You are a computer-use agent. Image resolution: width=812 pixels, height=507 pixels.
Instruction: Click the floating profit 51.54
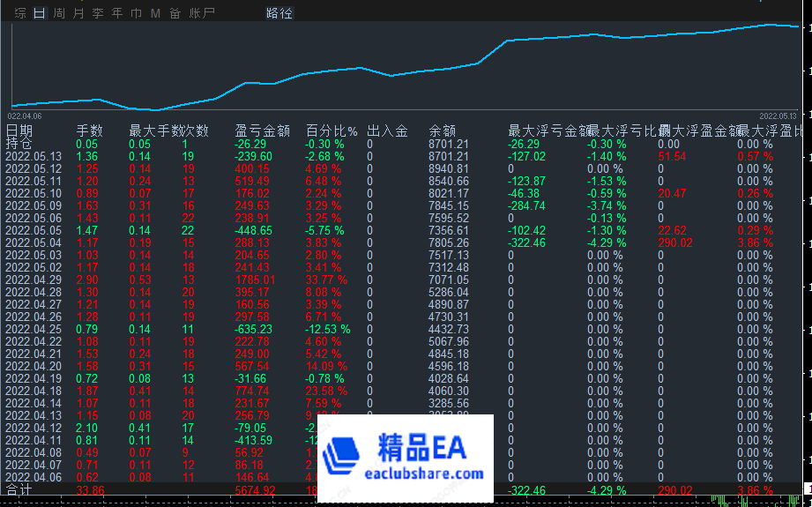click(672, 156)
